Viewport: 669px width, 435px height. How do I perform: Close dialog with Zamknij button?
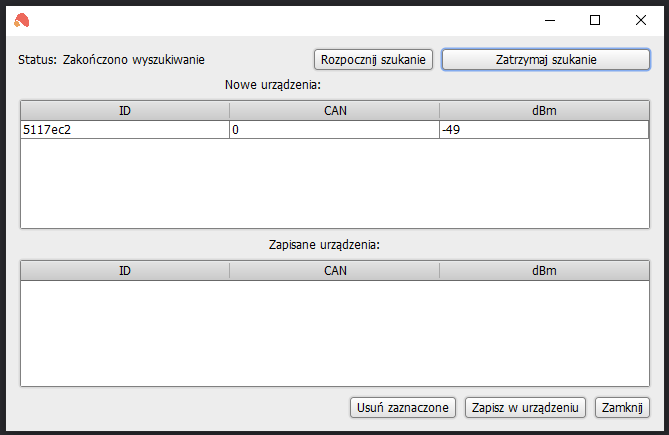tap(622, 408)
